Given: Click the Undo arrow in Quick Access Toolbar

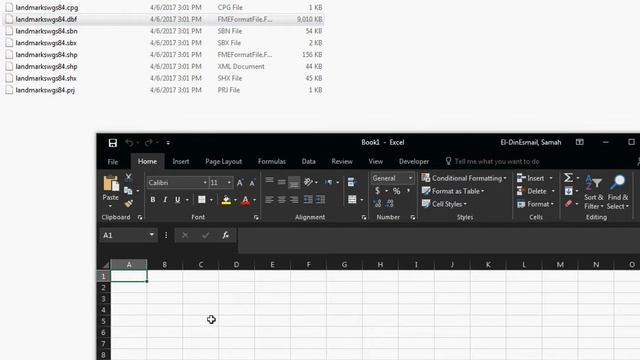Looking at the screenshot, I should click(129, 142).
